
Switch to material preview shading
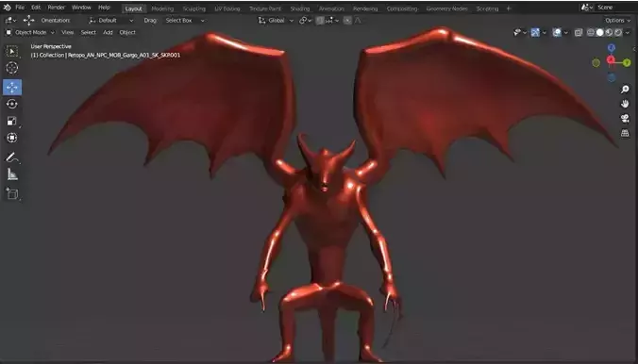click(609, 33)
